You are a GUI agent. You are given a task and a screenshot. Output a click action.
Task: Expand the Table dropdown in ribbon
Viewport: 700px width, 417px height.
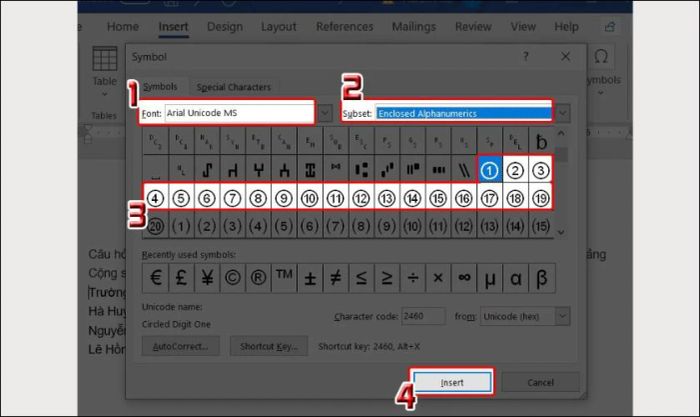[104, 95]
